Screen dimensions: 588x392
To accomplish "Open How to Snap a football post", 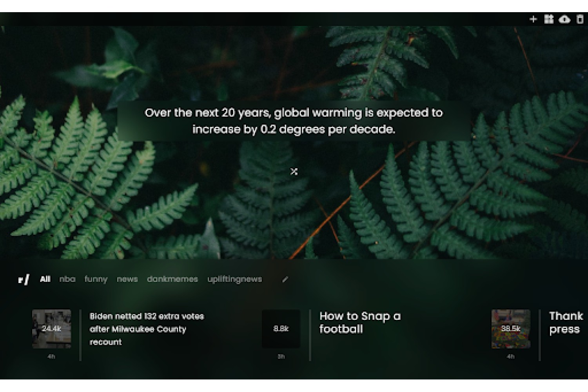I will [x=360, y=322].
